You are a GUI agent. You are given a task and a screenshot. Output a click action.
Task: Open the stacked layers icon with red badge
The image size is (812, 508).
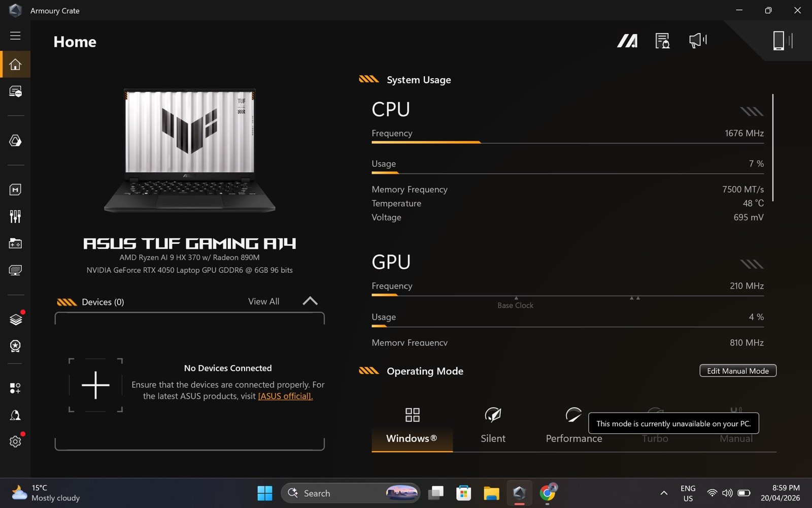click(x=15, y=319)
